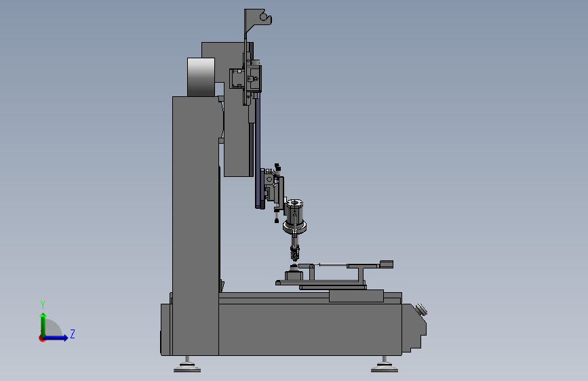Select the white cylindrical motor atop the column

click(201, 77)
